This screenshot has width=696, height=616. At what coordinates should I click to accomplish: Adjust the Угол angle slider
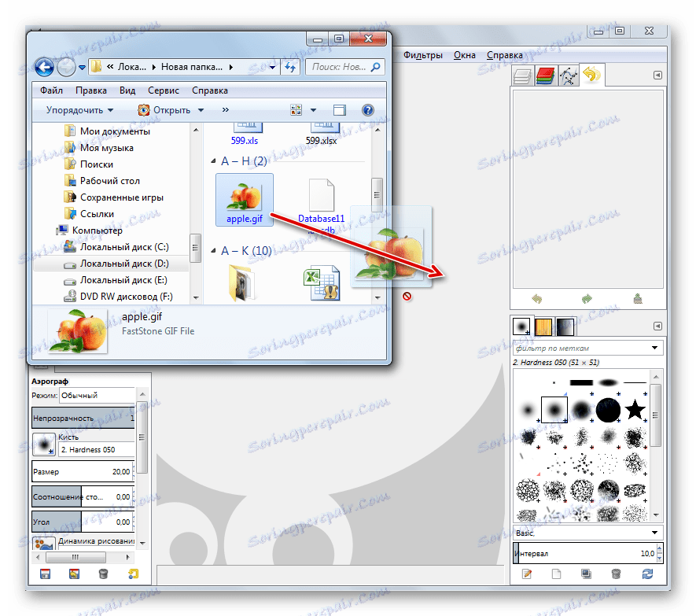click(82, 522)
